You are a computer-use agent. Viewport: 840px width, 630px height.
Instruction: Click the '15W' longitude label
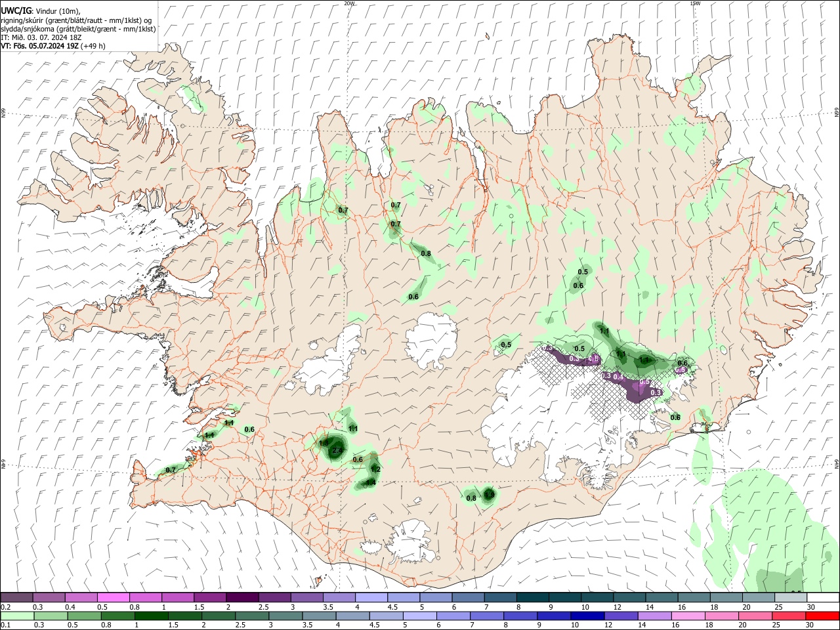click(x=695, y=3)
